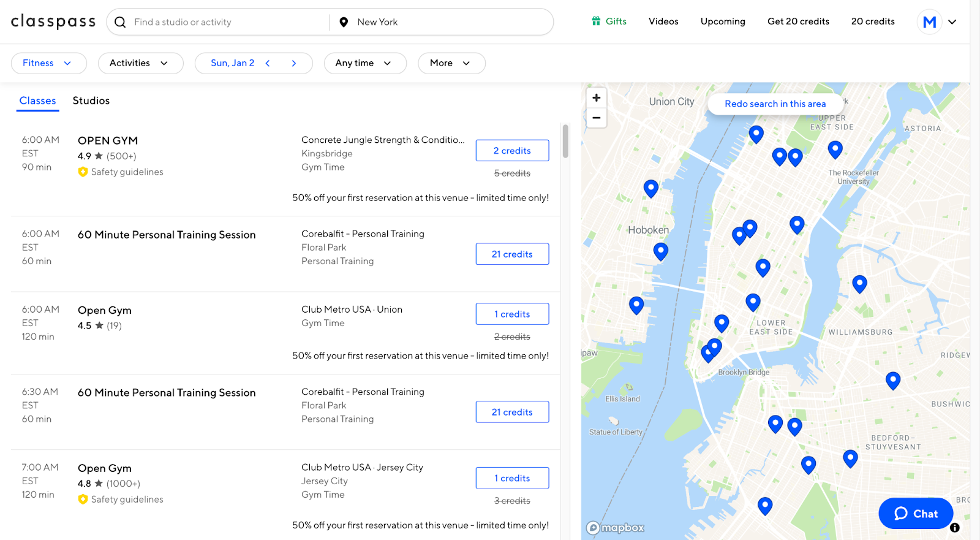Expand the Fitness filter dropdown

tap(49, 63)
